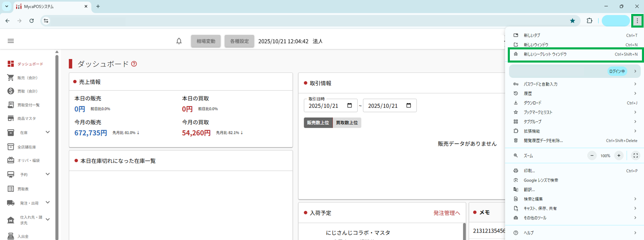Screen dimensions: 644x240
Task: Increase zoom with the plus button
Action: pos(618,156)
